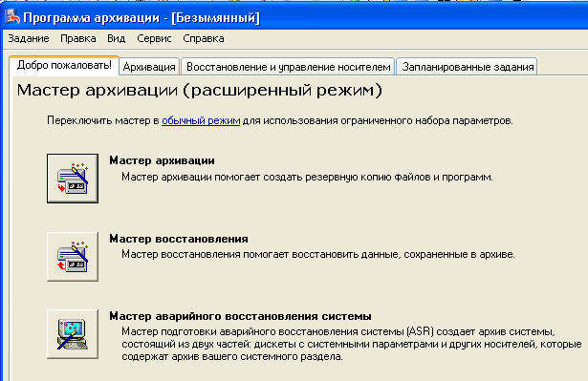Switch to the Архивация tab
This screenshot has width=588, height=381.
click(x=149, y=67)
